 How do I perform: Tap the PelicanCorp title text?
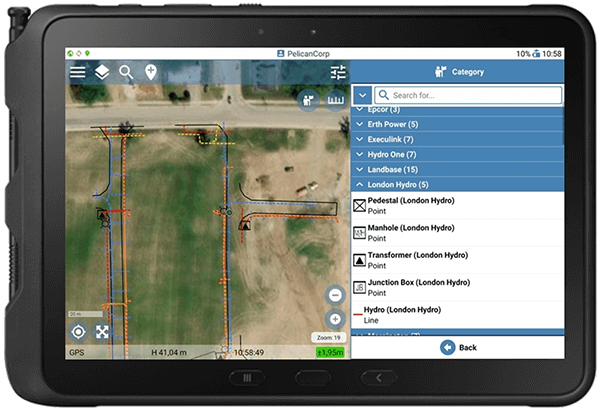coord(308,54)
